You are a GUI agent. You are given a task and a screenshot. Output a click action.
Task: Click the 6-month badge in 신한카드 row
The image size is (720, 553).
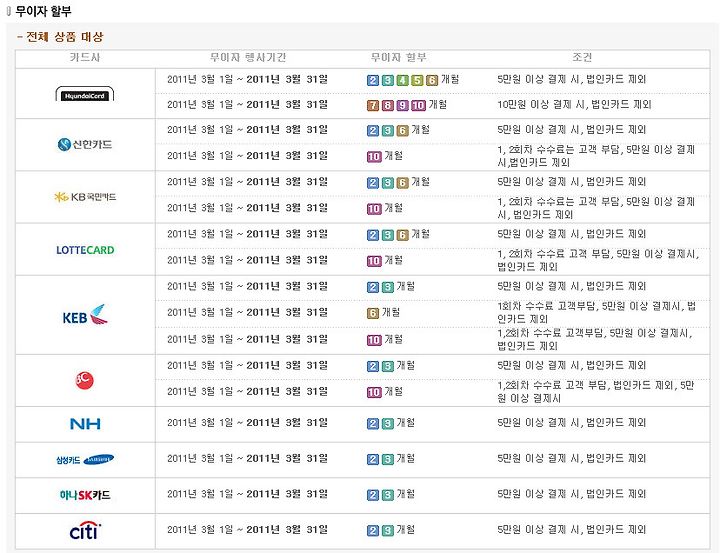point(403,131)
